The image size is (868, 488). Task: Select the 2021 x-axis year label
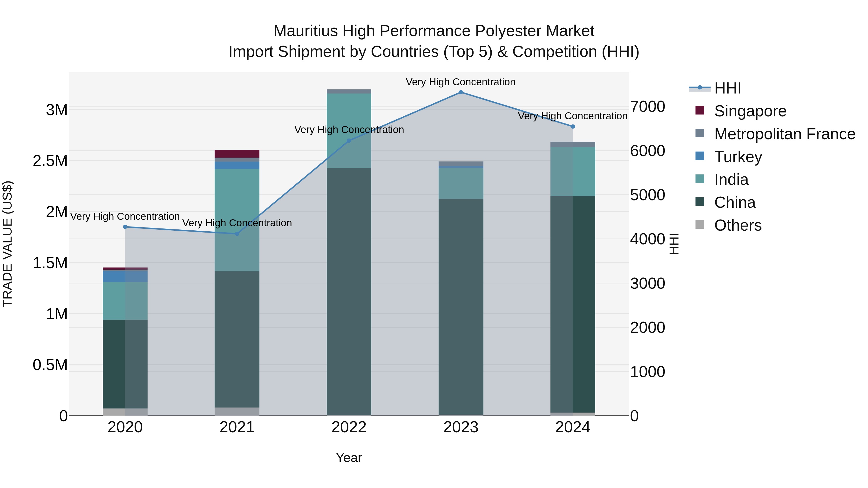(237, 427)
